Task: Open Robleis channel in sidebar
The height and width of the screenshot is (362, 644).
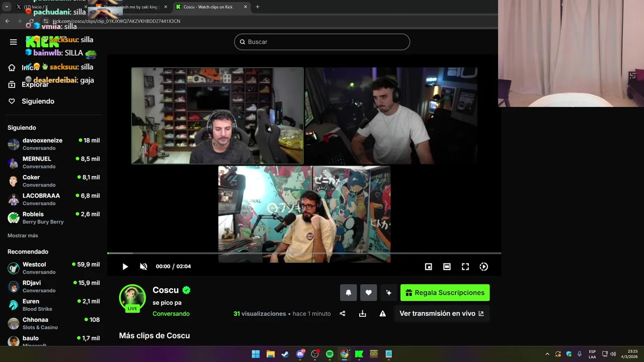Action: coord(53,218)
